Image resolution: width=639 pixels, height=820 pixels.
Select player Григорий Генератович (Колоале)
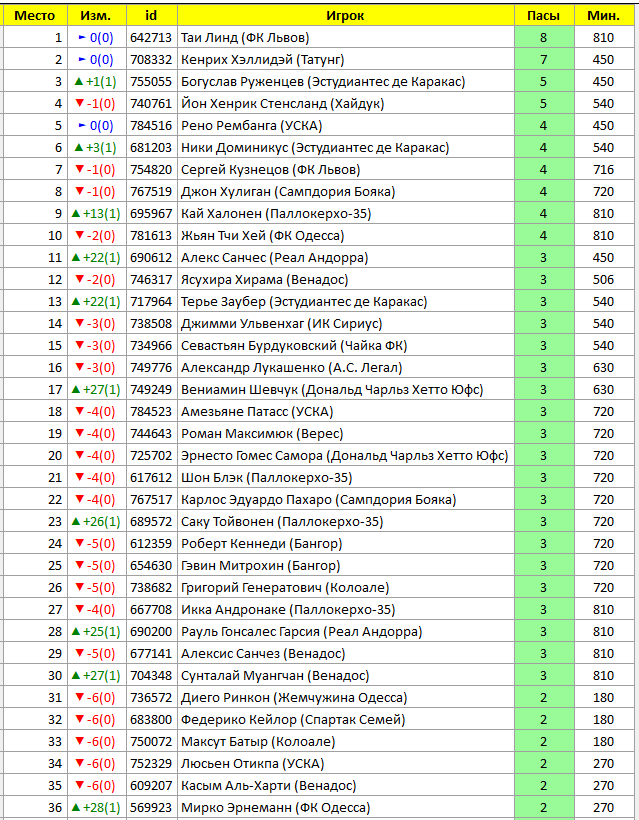[285, 587]
